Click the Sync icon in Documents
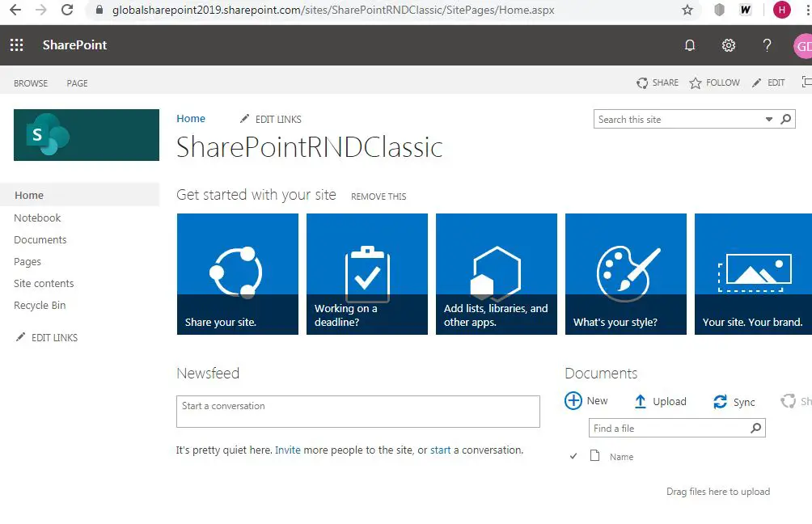The image size is (812, 524). coord(719,400)
